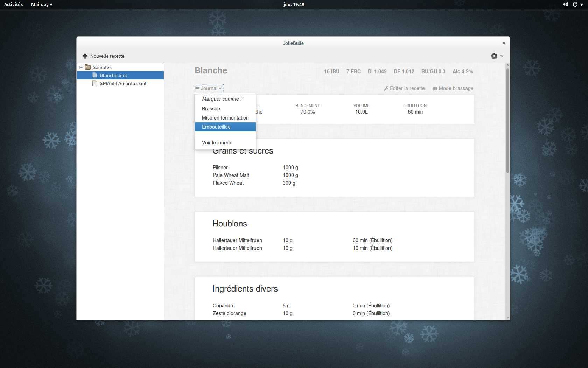Click Flaked Wheat entry
The image size is (588, 368).
click(x=228, y=183)
